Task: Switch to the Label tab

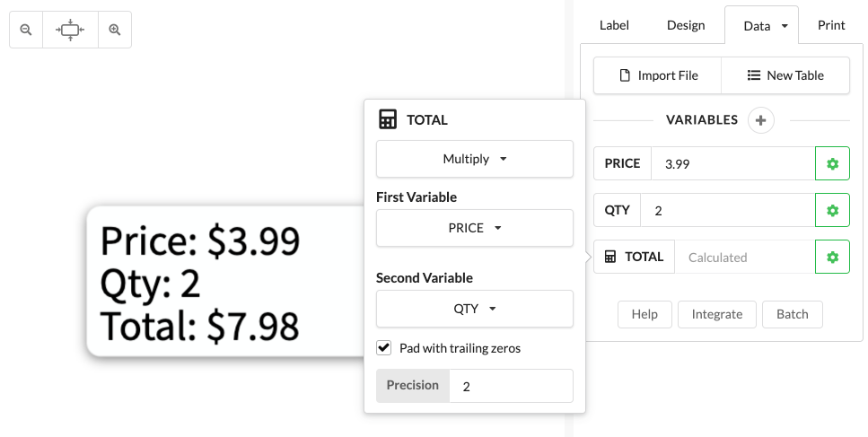Action: click(x=614, y=25)
